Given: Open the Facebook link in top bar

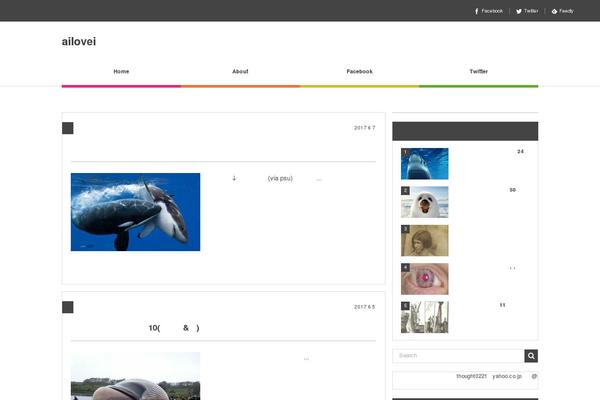Looking at the screenshot, I should pos(489,11).
